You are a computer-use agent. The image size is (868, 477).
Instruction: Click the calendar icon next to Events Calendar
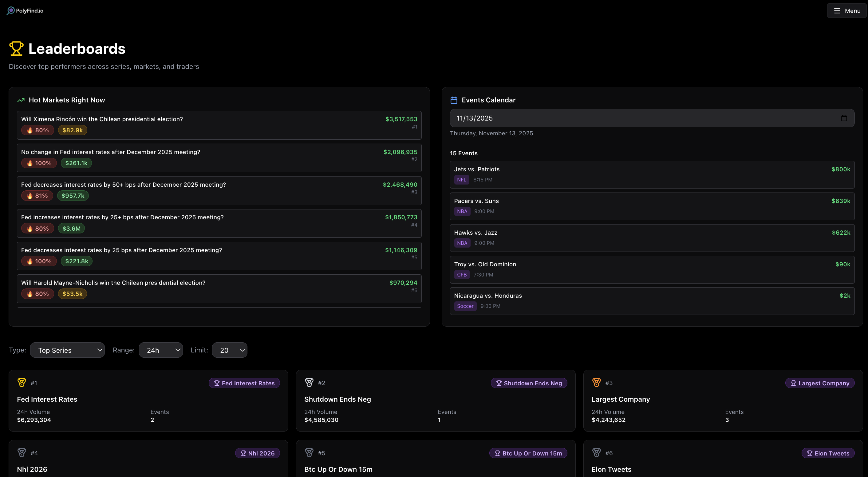point(454,100)
